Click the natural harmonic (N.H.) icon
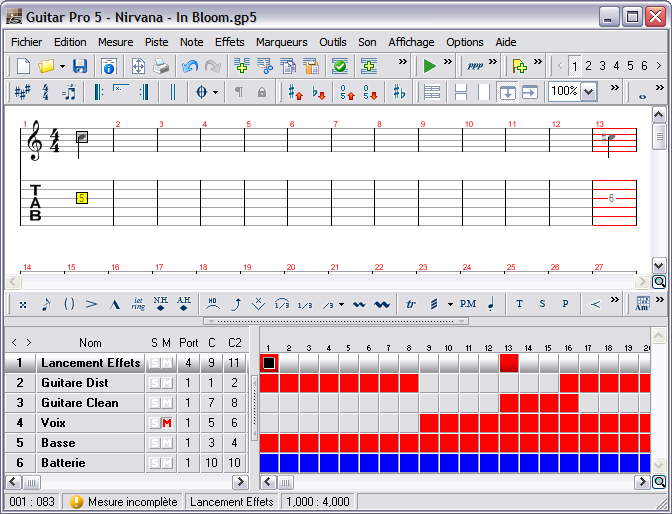 (x=161, y=304)
